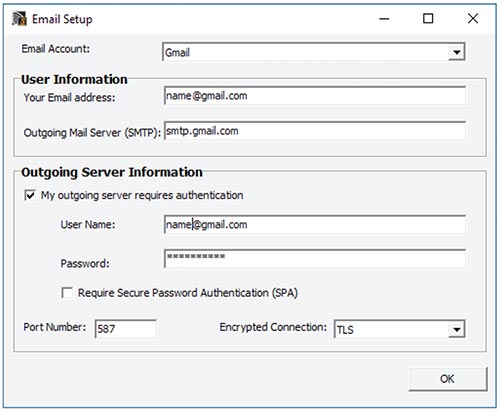Click the 'Password:' label
This screenshot has height=412, width=500.
pos(85,263)
